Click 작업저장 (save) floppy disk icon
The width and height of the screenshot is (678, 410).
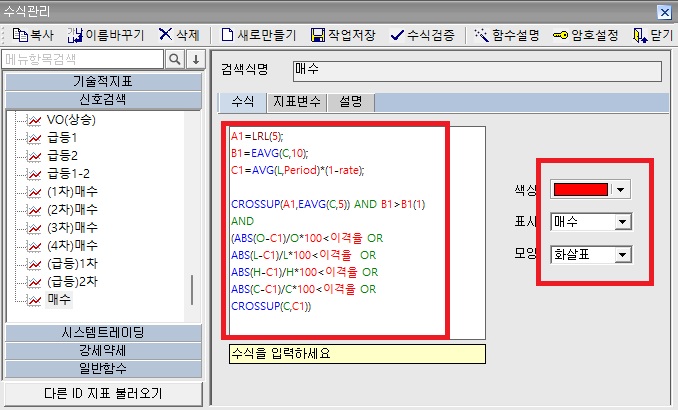click(x=318, y=35)
